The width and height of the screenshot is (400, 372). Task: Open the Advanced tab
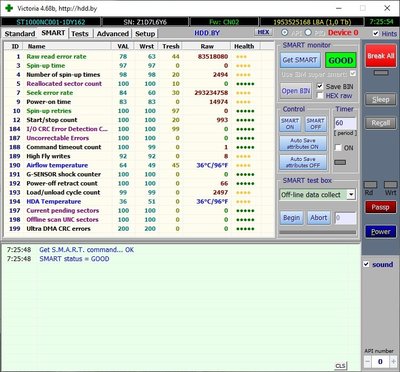(113, 34)
